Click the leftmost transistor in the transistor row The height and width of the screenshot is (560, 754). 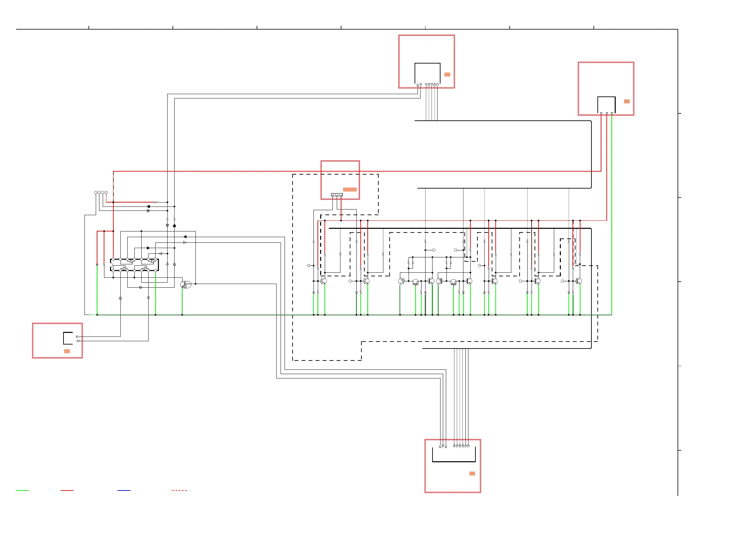click(323, 281)
